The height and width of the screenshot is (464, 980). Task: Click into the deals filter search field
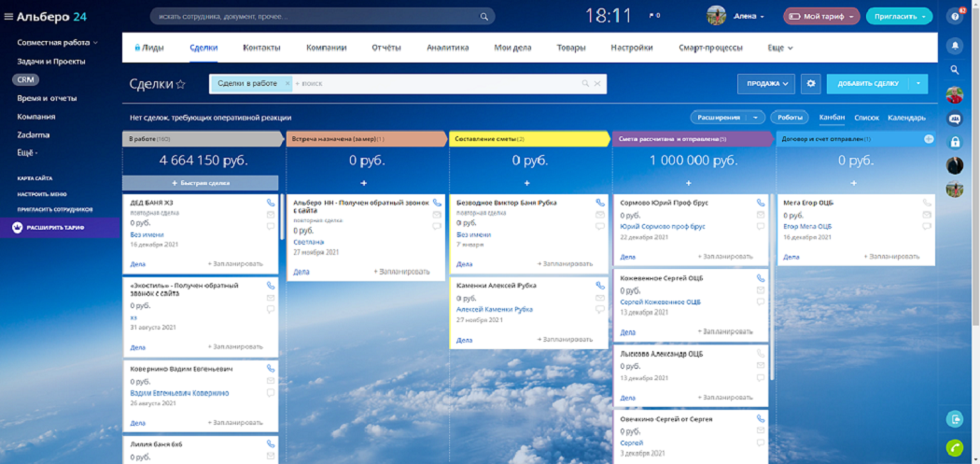pos(436,83)
